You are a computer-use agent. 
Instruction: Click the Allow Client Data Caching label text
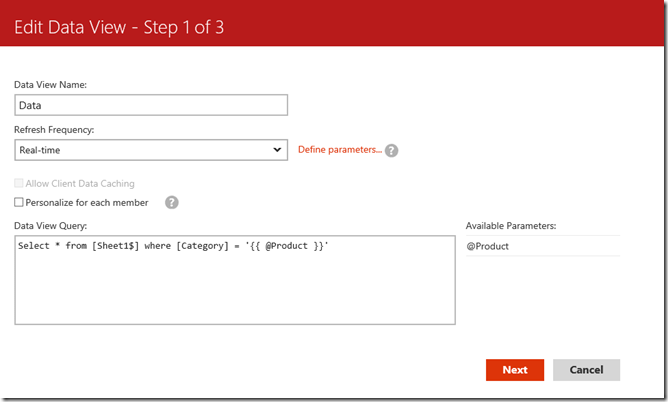[x=80, y=184]
